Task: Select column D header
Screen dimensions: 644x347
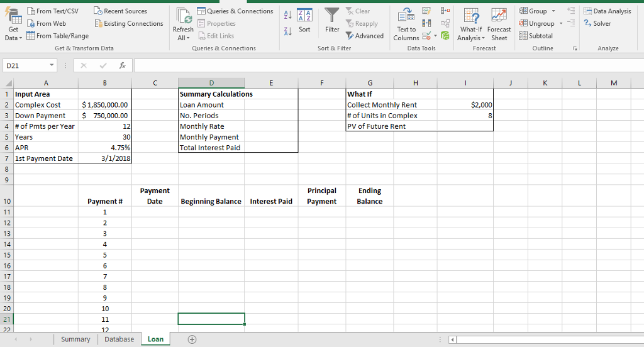Action: 211,83
